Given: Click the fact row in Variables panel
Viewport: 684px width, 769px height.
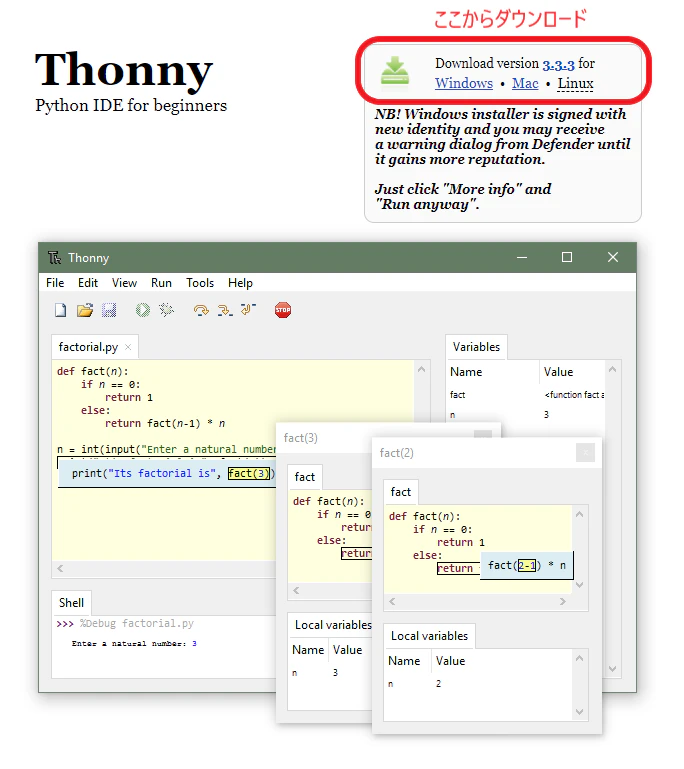Looking at the screenshot, I should [526, 395].
